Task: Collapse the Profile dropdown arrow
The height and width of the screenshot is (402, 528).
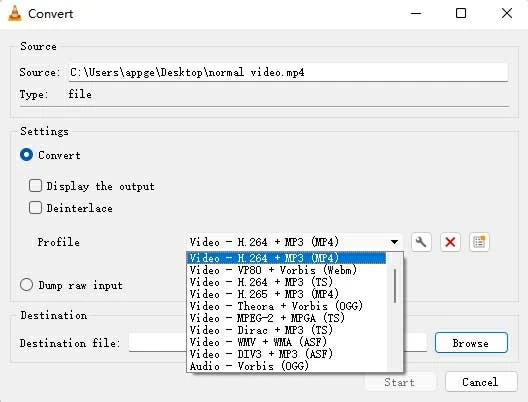Action: (x=394, y=242)
